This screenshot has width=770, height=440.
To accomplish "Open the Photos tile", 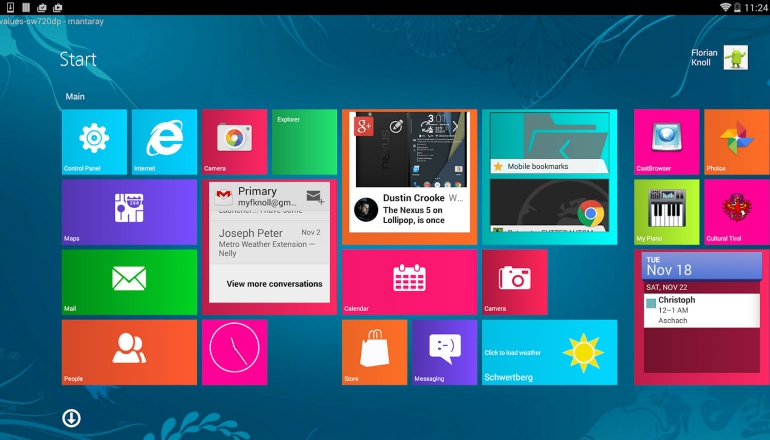I will pyautogui.click(x=736, y=142).
